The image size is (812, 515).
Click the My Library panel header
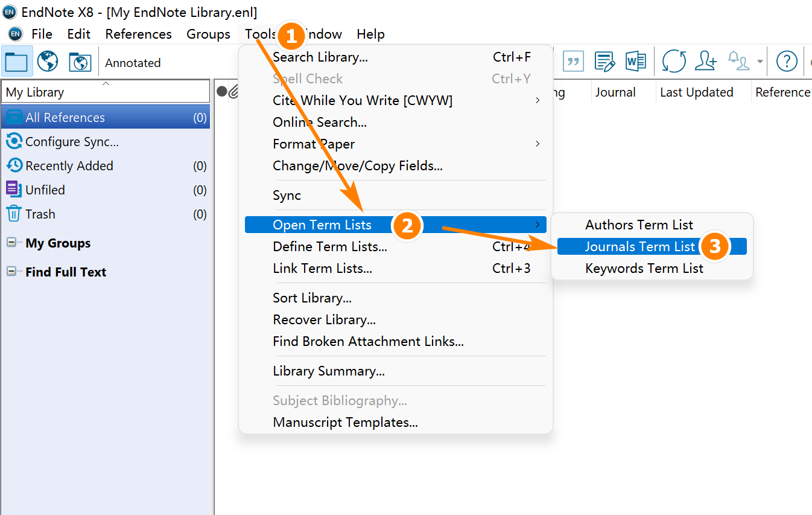(x=106, y=92)
